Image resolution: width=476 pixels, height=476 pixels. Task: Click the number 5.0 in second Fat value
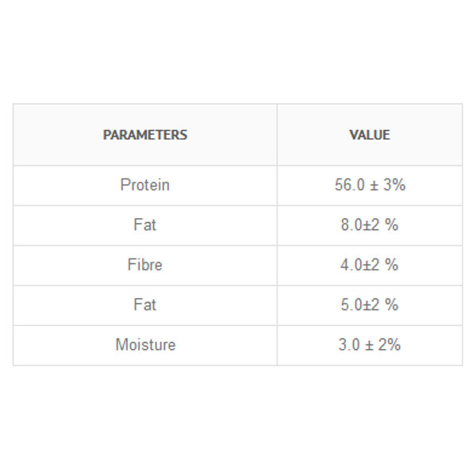point(351,305)
